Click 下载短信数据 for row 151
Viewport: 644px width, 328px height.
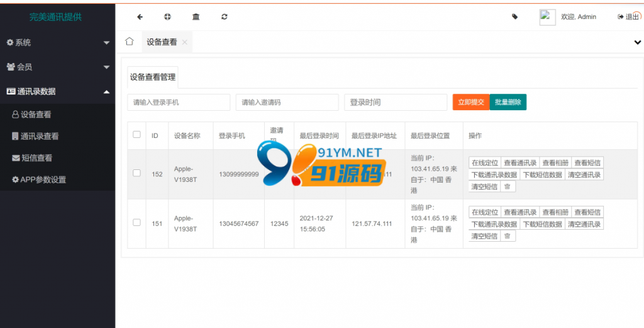pyautogui.click(x=543, y=224)
